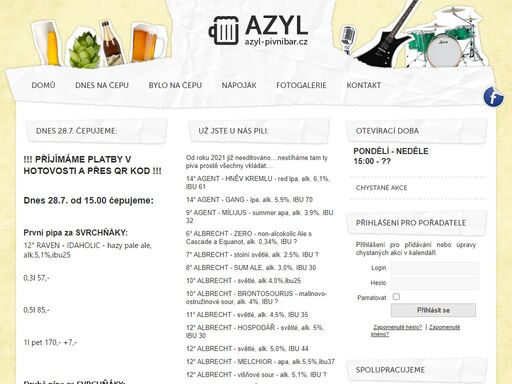Toggle the Pamatovat checkbox

396,297
